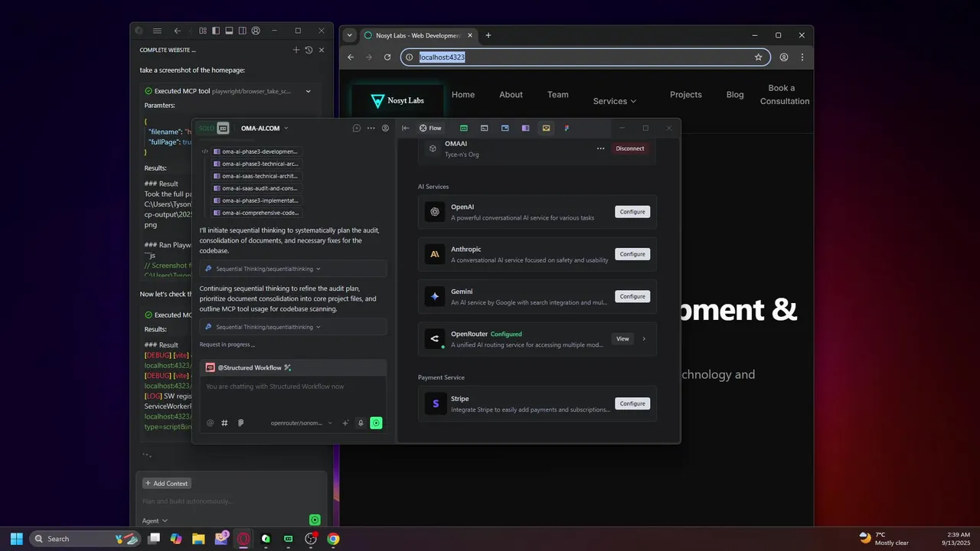Click the hamburger menu in the left editor window
The image size is (980, 551).
[157, 31]
